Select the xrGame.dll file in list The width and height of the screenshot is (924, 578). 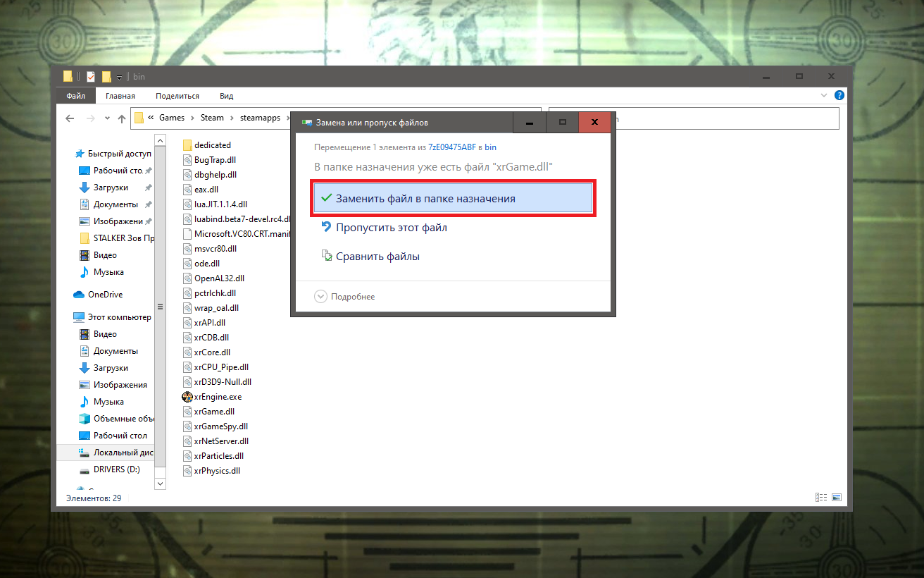pos(208,412)
